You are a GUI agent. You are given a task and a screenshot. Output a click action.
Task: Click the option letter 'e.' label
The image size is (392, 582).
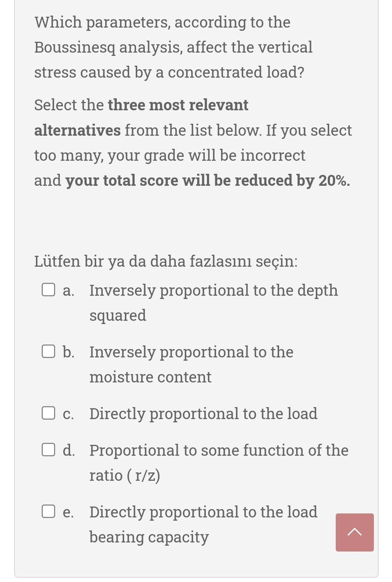(x=68, y=512)
